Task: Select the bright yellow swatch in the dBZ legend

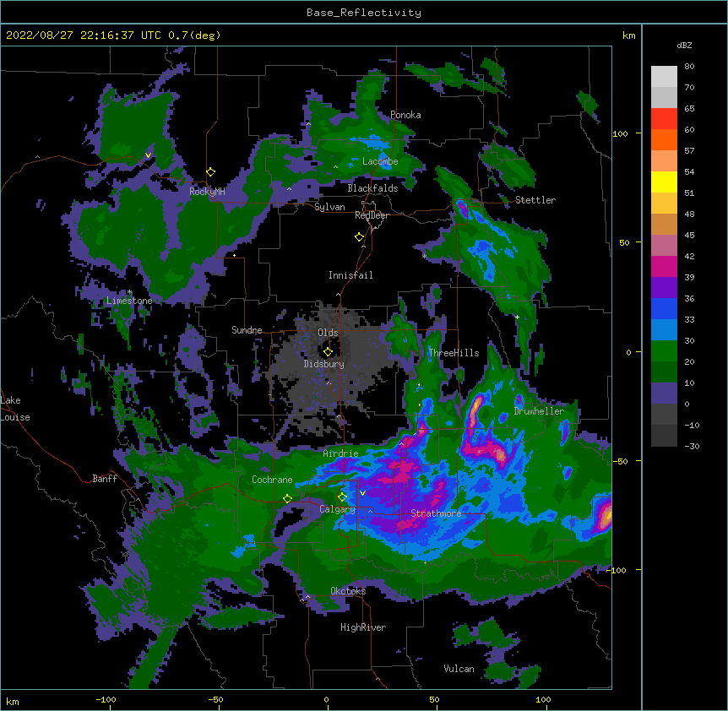Action: 664,182
